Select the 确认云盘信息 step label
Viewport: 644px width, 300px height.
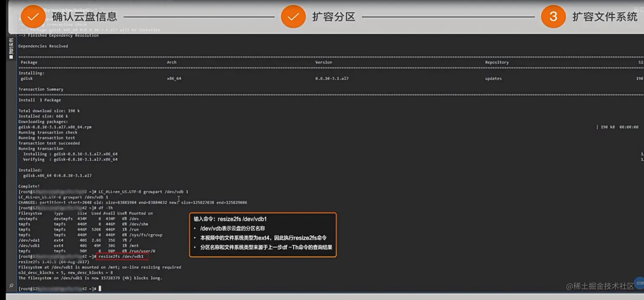[84, 17]
